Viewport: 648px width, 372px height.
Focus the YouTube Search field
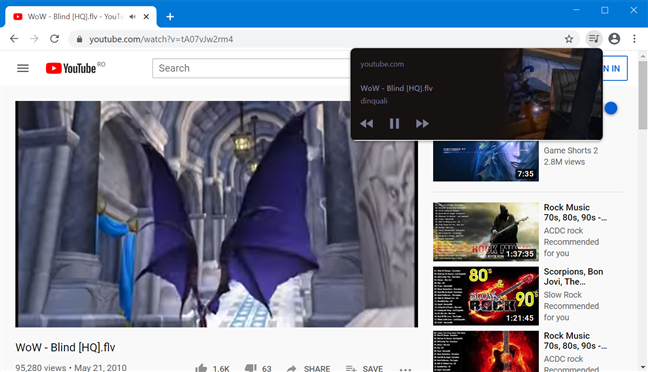[x=251, y=68]
